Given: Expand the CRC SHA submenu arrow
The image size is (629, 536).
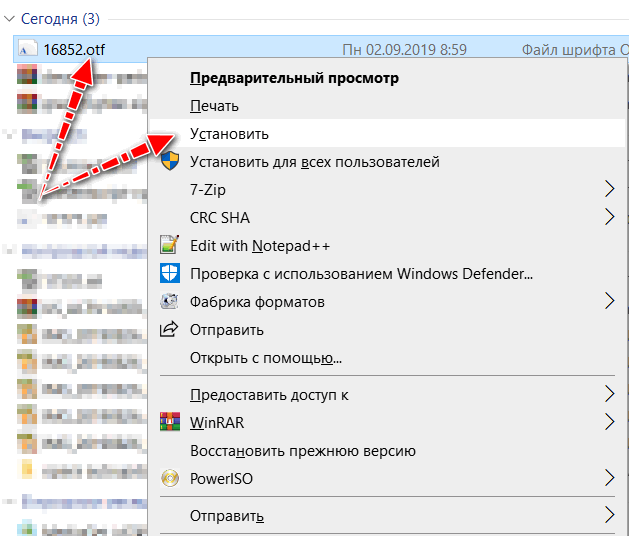Looking at the screenshot, I should click(x=609, y=217).
